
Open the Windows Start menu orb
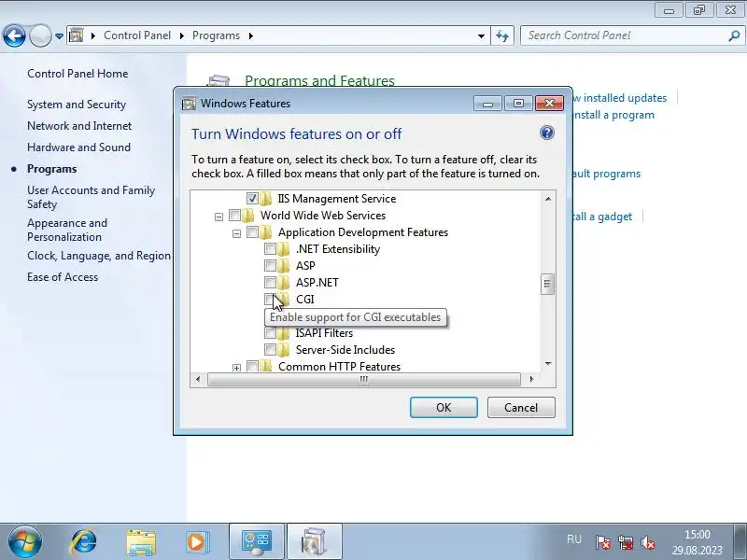(x=24, y=541)
